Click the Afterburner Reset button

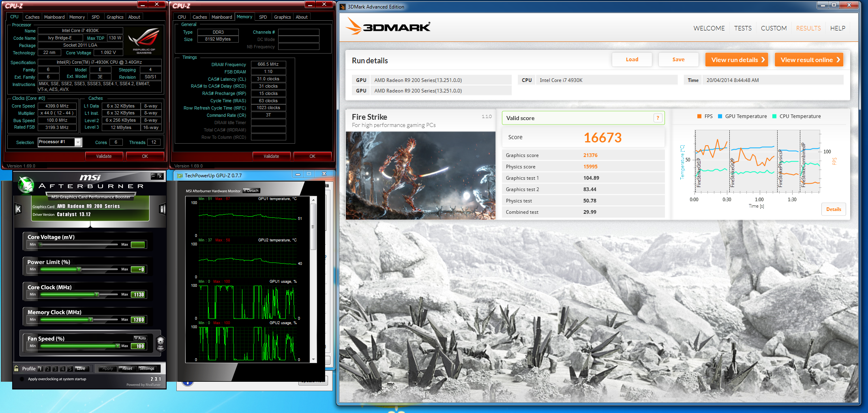(127, 369)
